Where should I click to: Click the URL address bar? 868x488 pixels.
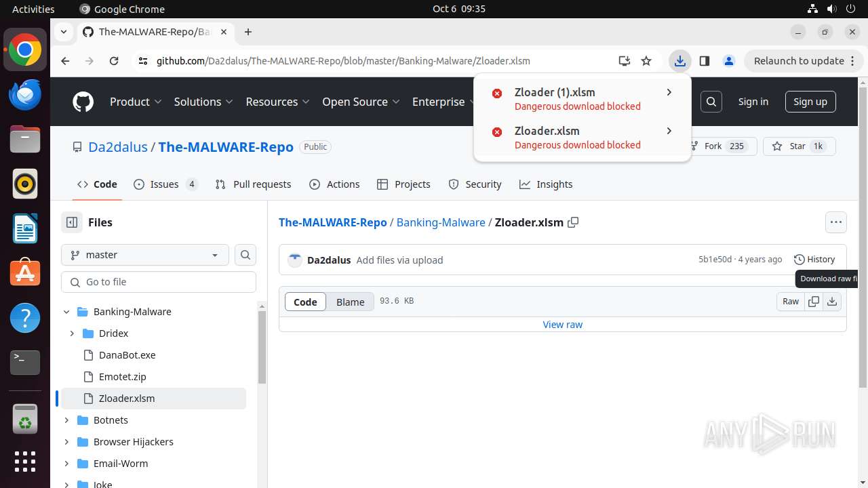coord(343,61)
